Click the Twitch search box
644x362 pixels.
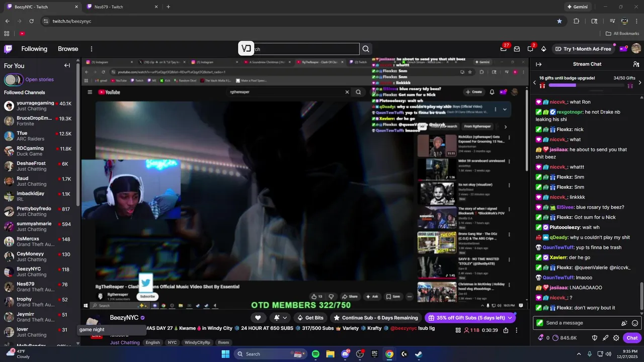(299, 49)
